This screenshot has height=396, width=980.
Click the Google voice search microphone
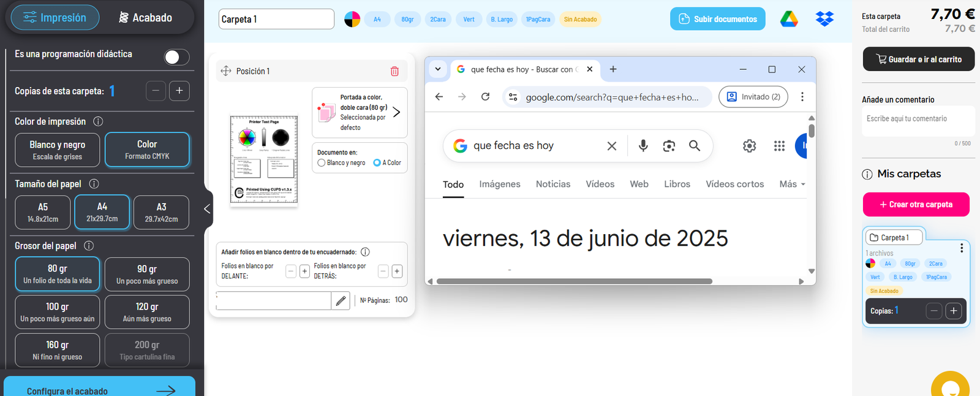pyautogui.click(x=643, y=146)
